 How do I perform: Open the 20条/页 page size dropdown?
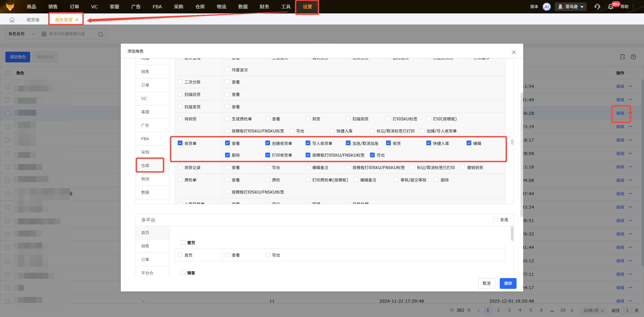[593, 310]
